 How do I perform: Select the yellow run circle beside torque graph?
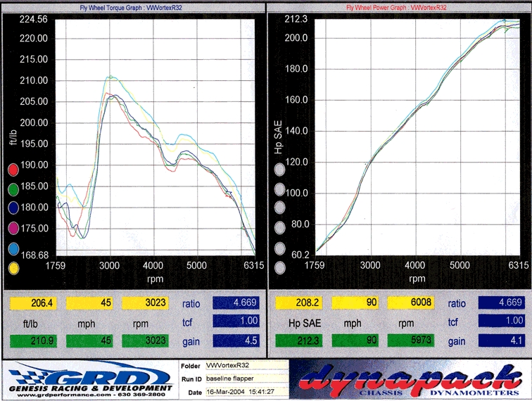coord(13,268)
